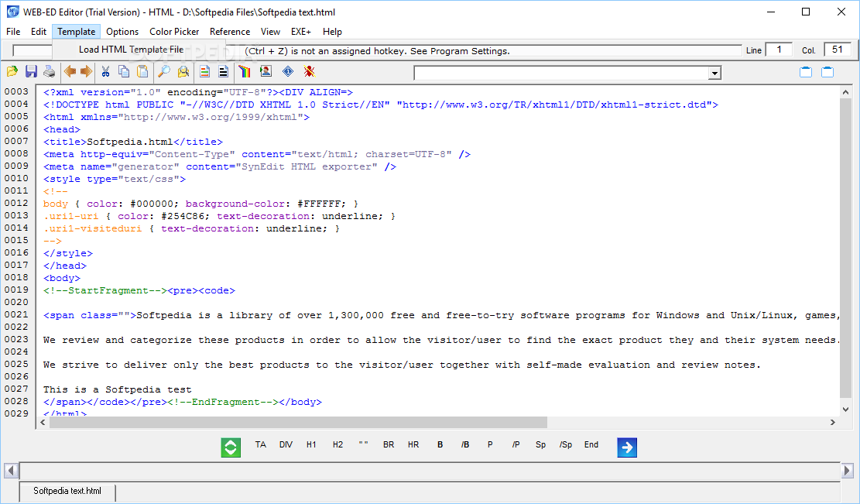Click the Line number field
860x504 pixels.
(x=779, y=50)
